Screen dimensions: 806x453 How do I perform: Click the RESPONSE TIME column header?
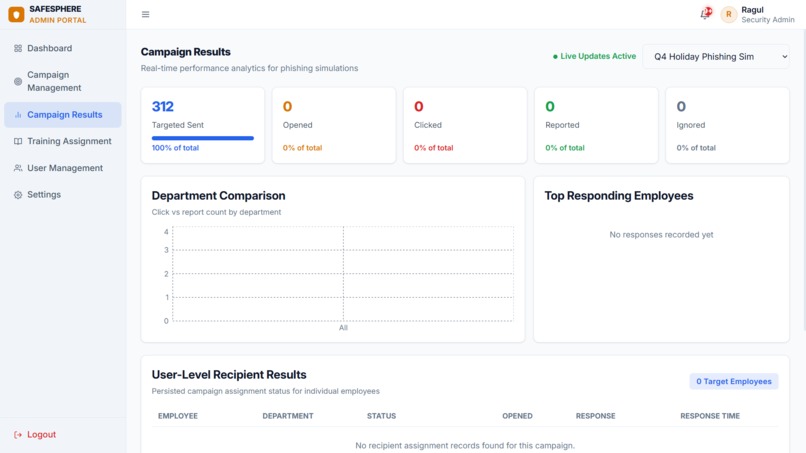click(x=710, y=416)
